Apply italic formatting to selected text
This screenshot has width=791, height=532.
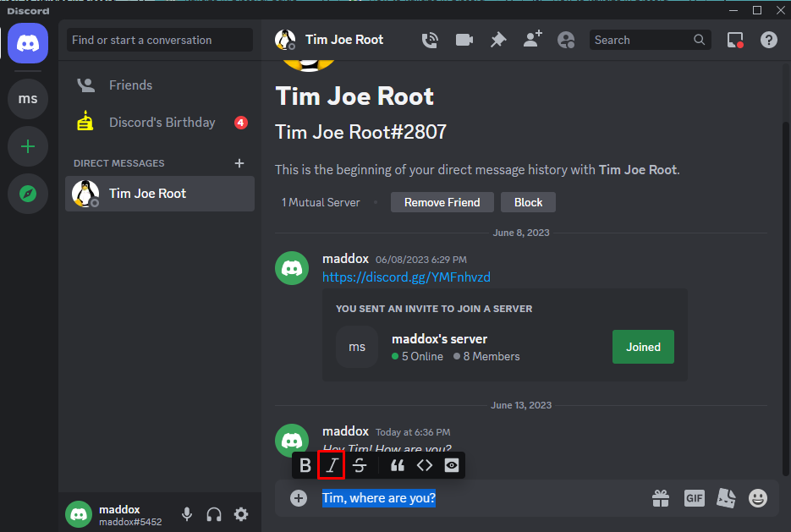[332, 465]
